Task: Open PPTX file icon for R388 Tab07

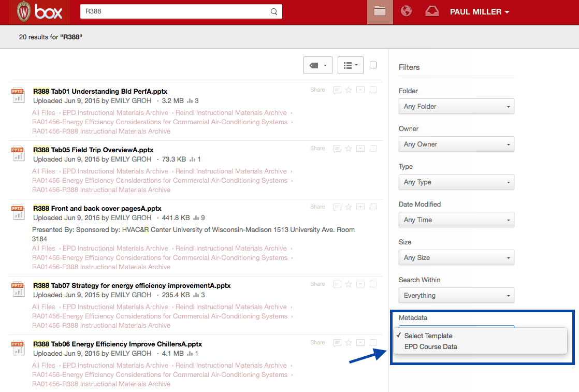Action: click(18, 289)
